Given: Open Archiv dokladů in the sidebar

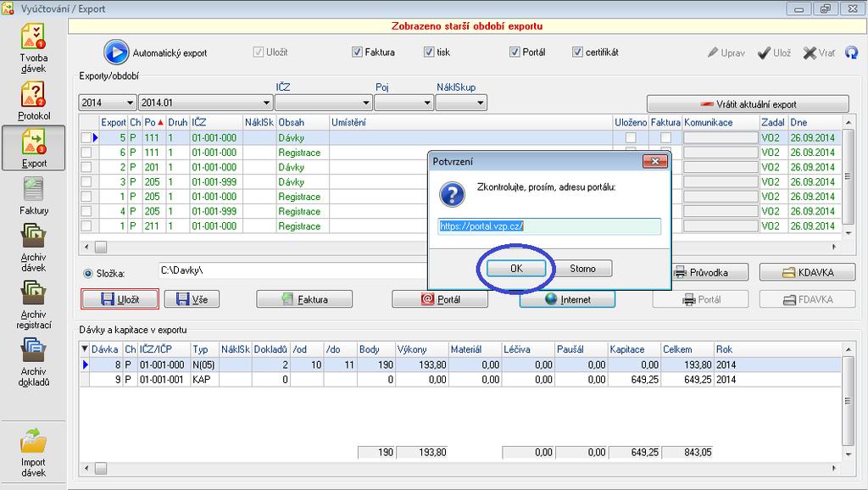Looking at the screenshot, I should click(33, 361).
